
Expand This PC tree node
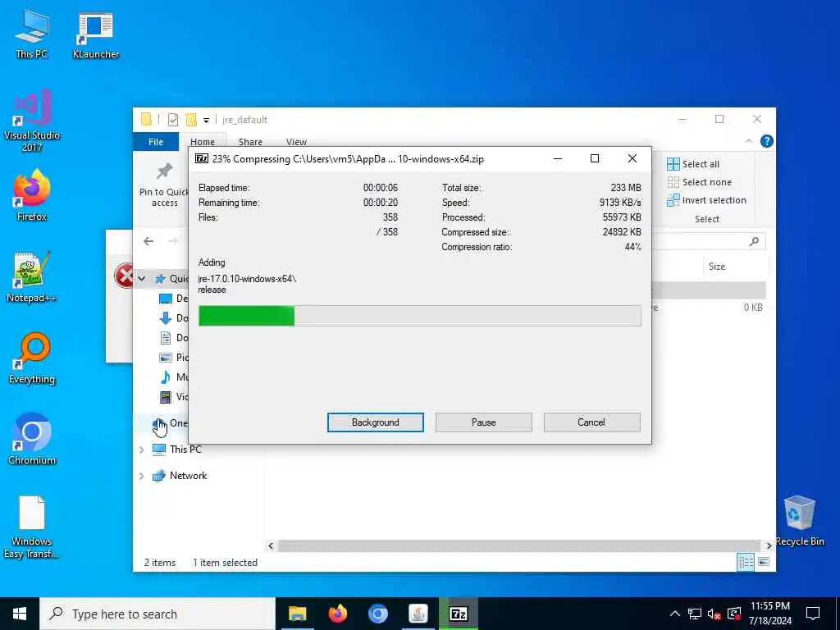(x=142, y=450)
